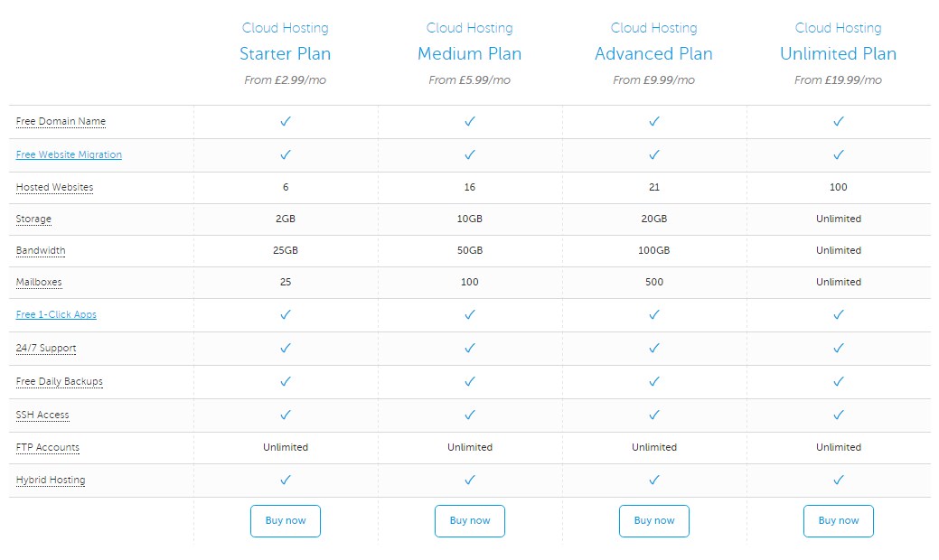
Task: Click the Free Daily Backups feature label
Action: tap(60, 381)
